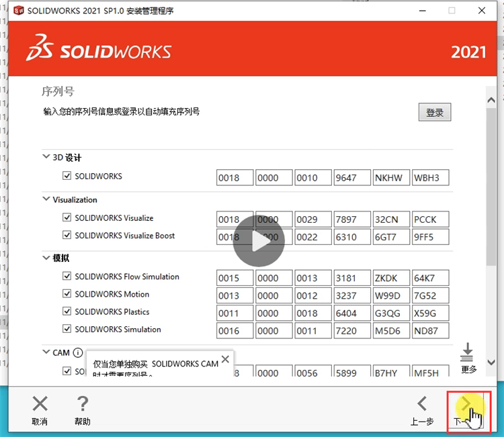Go back with 上一步 arrow

click(422, 403)
